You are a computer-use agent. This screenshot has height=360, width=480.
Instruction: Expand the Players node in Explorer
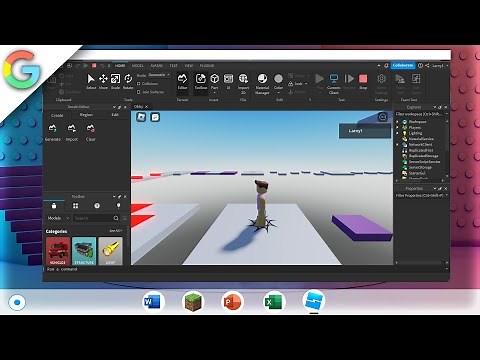coord(397,127)
